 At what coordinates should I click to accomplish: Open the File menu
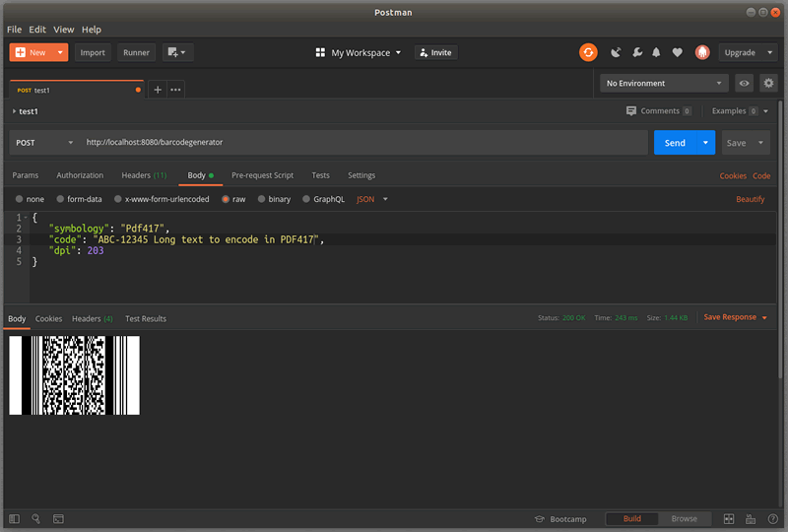point(14,30)
